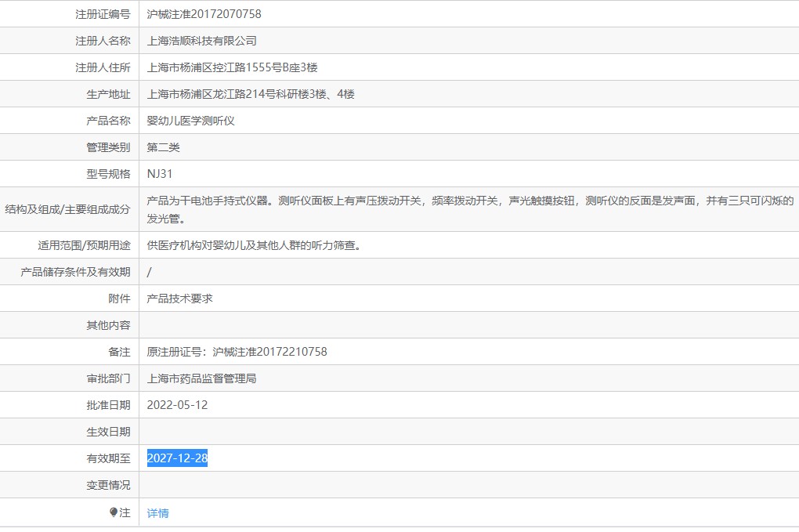Image resolution: width=799 pixels, height=532 pixels.
Task: Click the 产品名称 label
Action: 109,121
